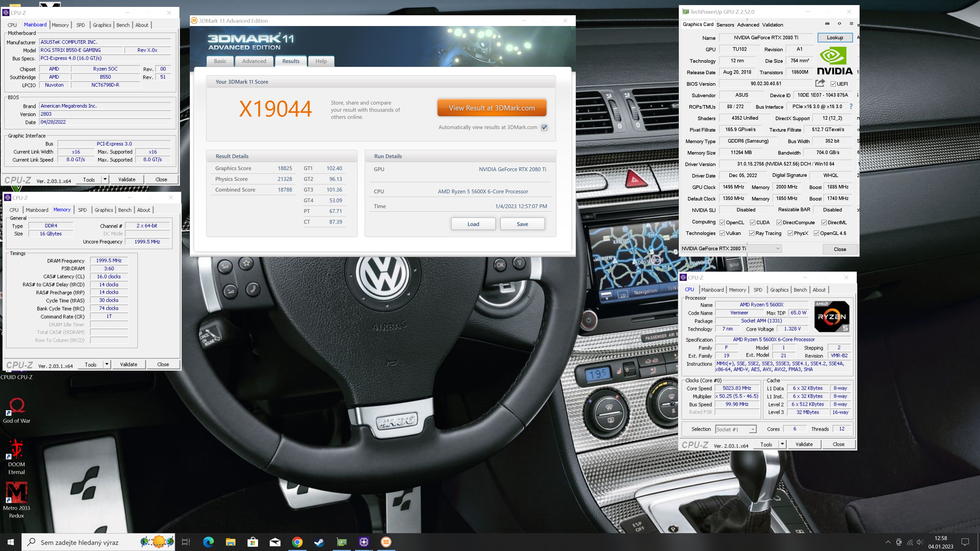Click Tools button in CPU-Z CPU window

(766, 444)
